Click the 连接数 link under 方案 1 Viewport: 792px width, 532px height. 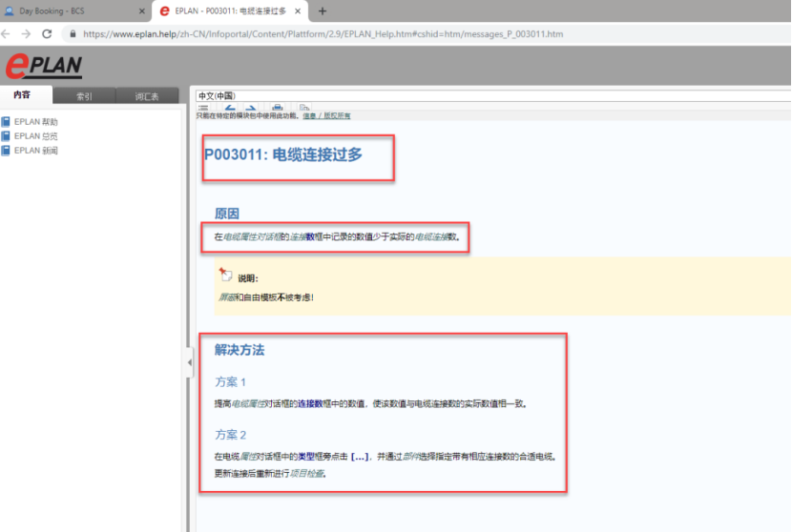click(x=310, y=404)
